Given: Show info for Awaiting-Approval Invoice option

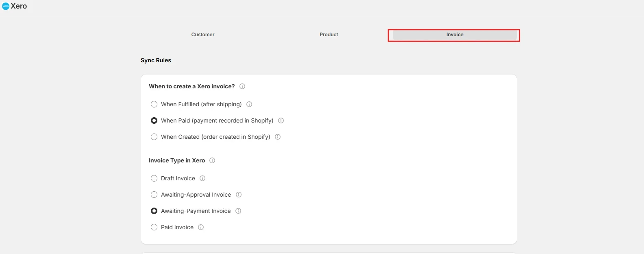Looking at the screenshot, I should pos(239,195).
